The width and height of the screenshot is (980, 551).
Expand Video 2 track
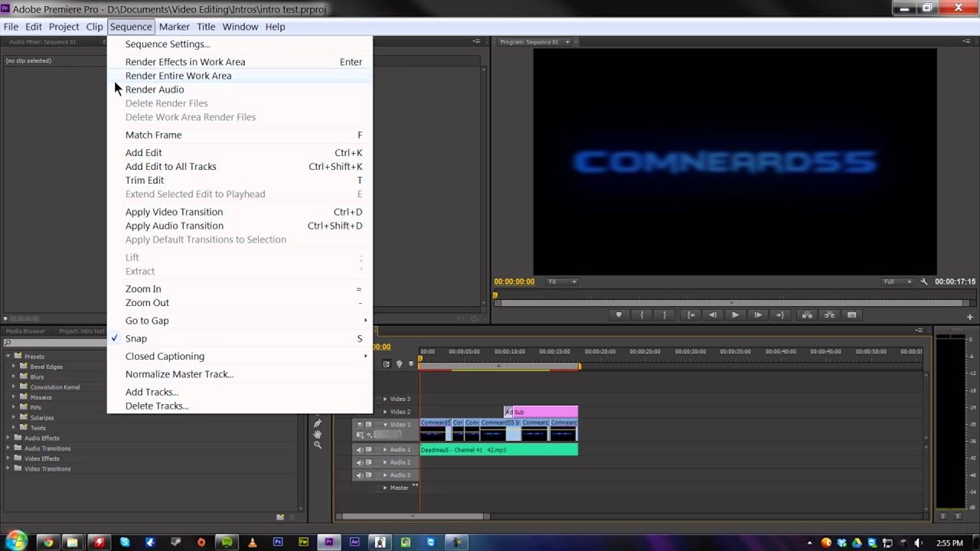point(385,412)
